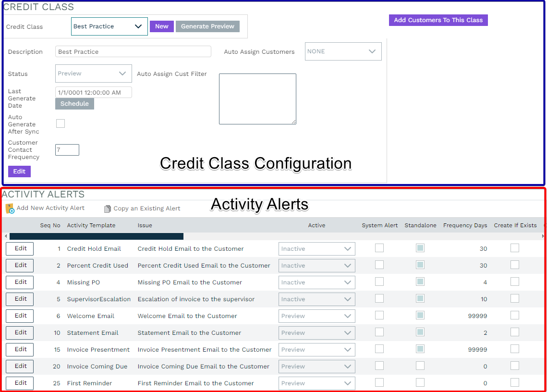The height and width of the screenshot is (392, 547).
Task: Enable Create If Exists for Missing PO
Action: point(514,282)
